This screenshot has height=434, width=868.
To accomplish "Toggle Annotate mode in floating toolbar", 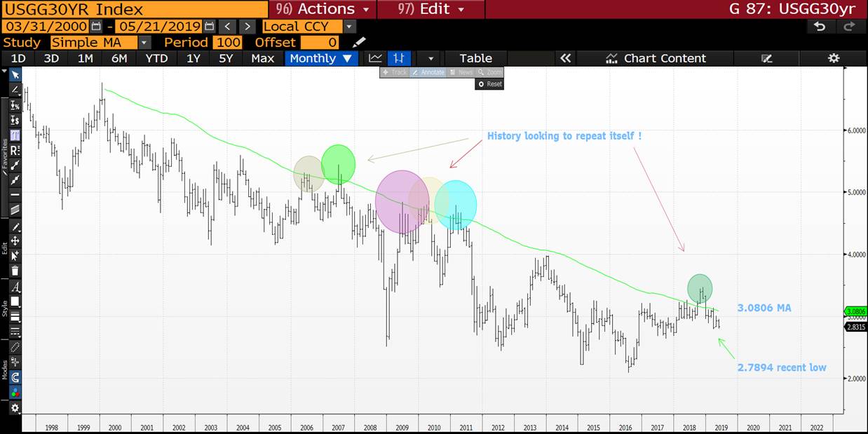I will coord(428,72).
